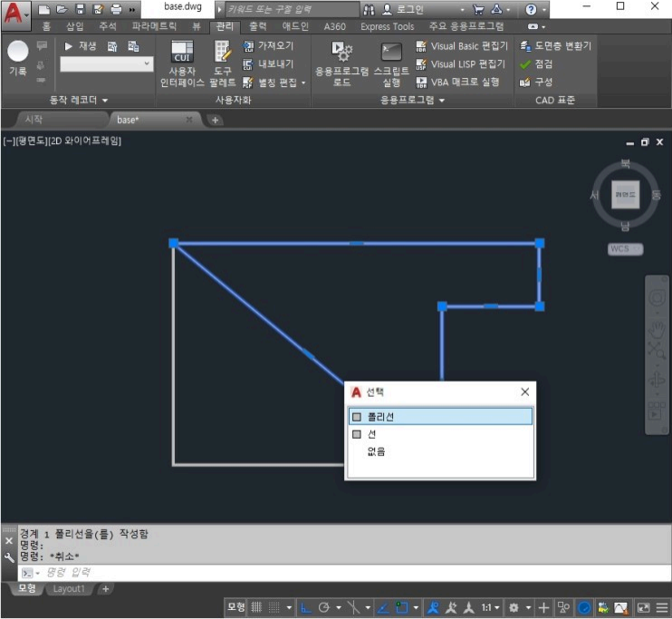Choose 없음 in the 선택 dialog

pos(440,451)
